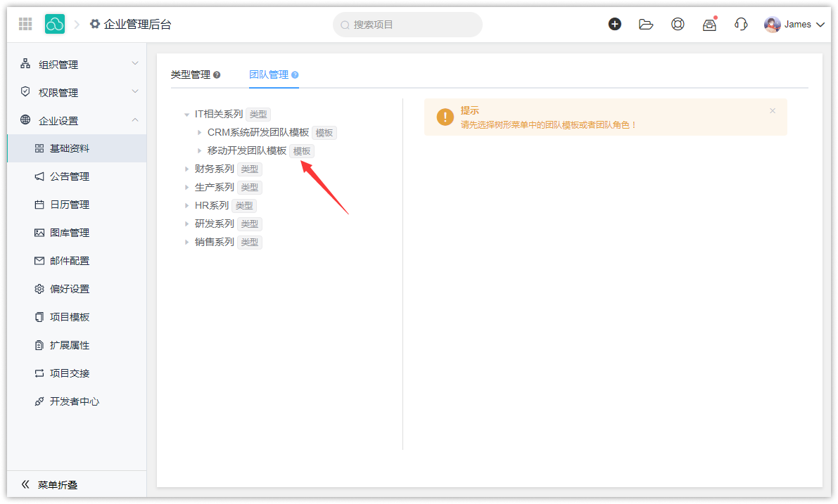This screenshot has height=504, width=838.
Task: Collapse the IT相关系列 tree node
Action: click(186, 115)
